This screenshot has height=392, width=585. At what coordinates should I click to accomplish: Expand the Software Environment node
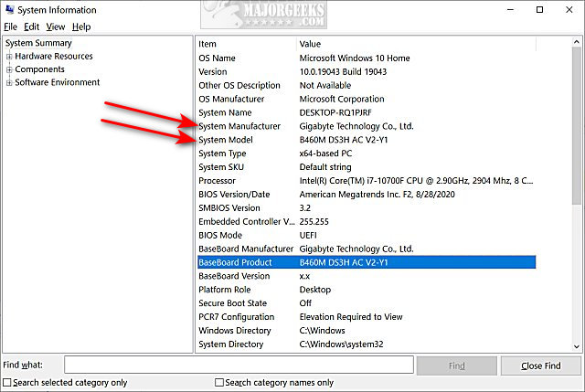click(9, 82)
